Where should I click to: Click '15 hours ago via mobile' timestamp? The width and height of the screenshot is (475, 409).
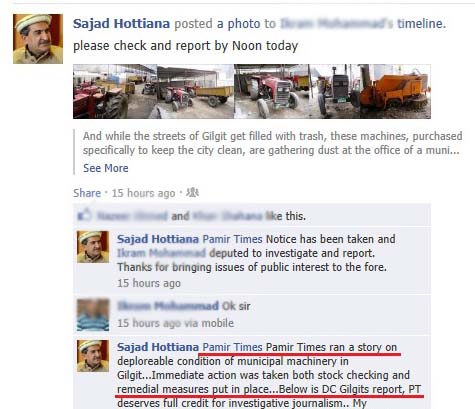(x=175, y=323)
